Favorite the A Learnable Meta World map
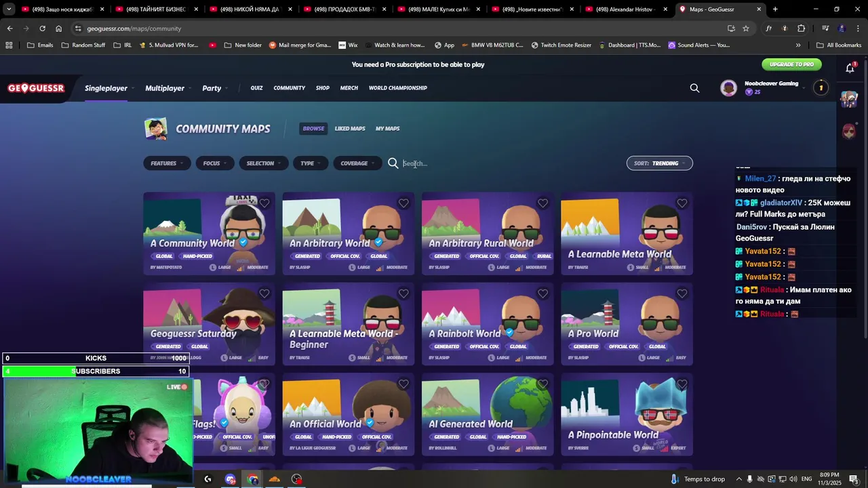Viewport: 868px width, 488px height. coord(682,203)
